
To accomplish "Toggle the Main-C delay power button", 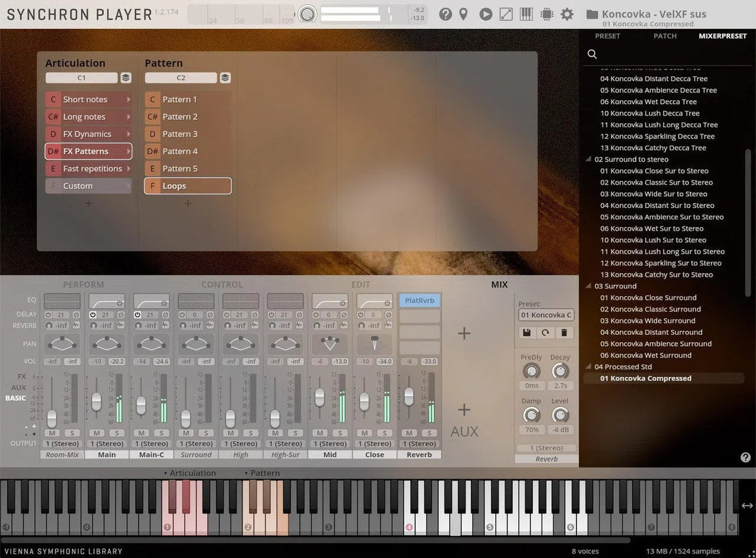I will (139, 315).
